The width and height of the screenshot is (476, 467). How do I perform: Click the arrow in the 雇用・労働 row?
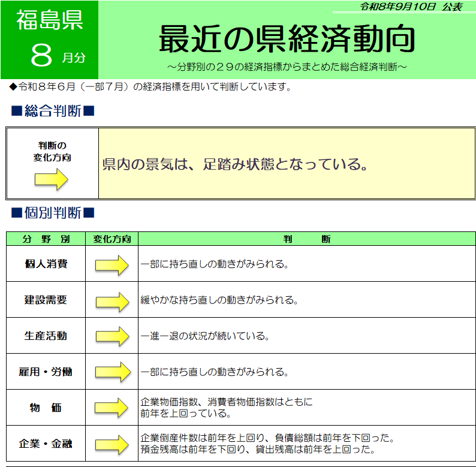113,372
